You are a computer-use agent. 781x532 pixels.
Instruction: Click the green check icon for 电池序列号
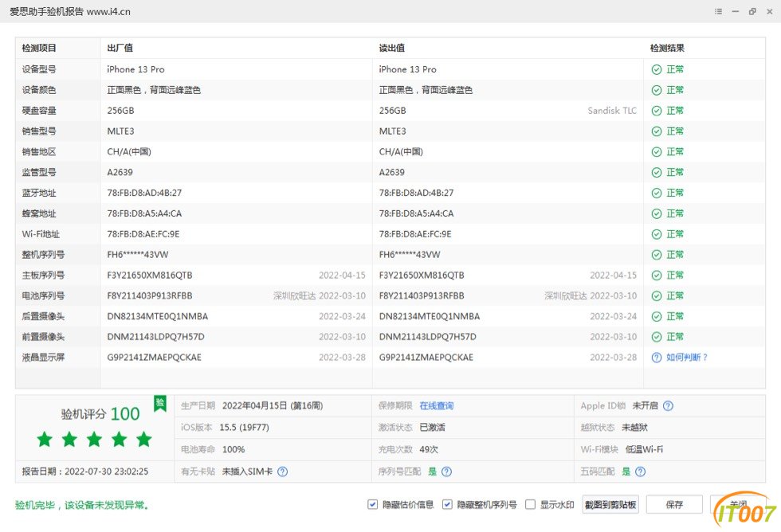(657, 295)
